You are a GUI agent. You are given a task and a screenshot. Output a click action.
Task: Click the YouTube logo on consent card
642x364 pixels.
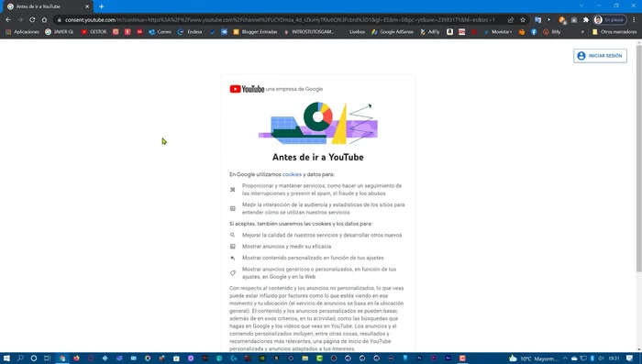pos(247,89)
